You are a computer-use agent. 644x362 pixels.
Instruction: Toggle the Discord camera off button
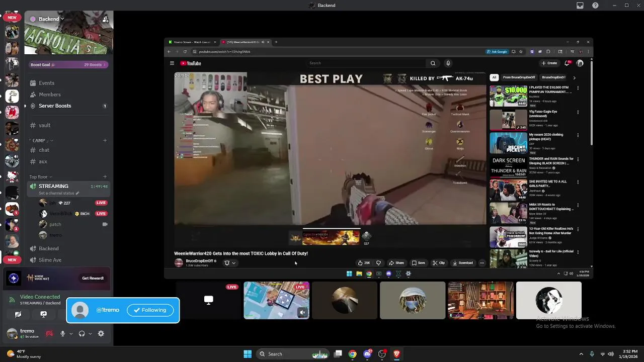coord(18,314)
